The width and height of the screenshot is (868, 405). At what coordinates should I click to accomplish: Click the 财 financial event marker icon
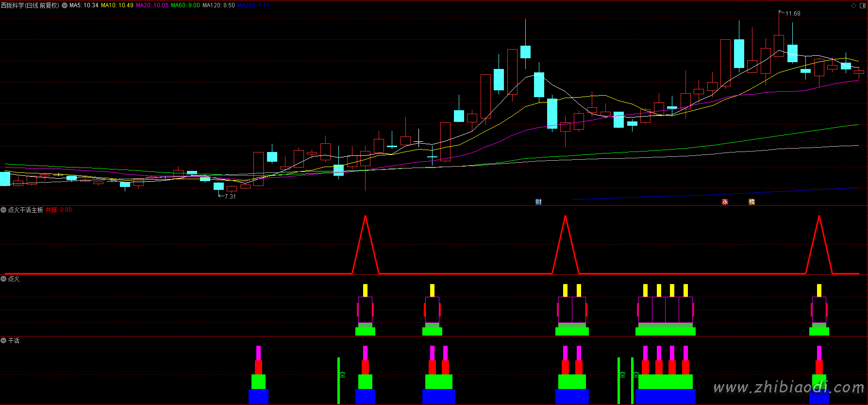pos(538,202)
